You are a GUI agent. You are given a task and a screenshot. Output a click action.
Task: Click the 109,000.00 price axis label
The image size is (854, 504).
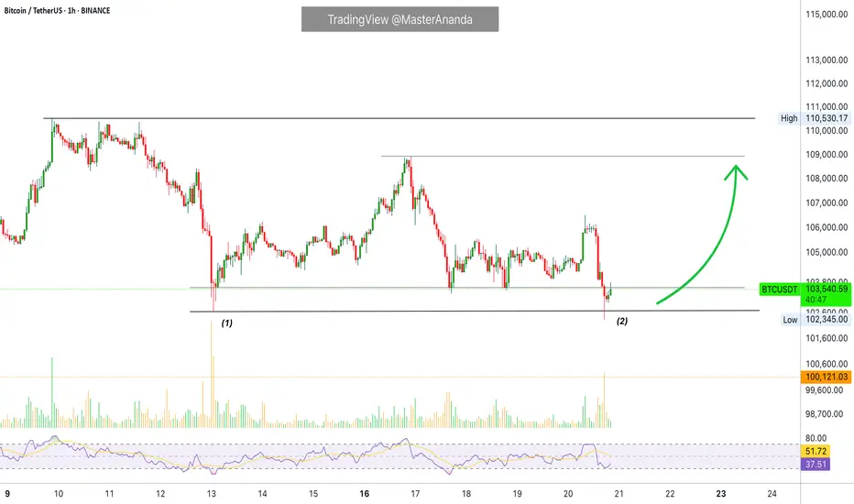point(827,155)
